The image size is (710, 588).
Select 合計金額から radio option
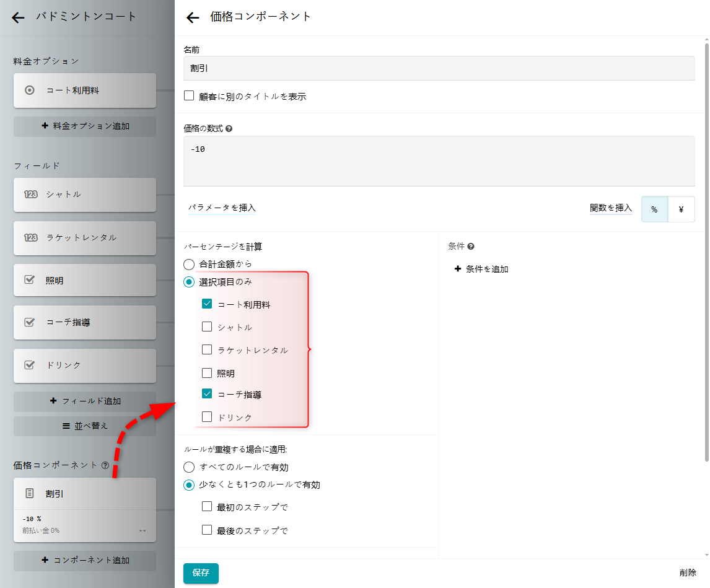pyautogui.click(x=189, y=264)
